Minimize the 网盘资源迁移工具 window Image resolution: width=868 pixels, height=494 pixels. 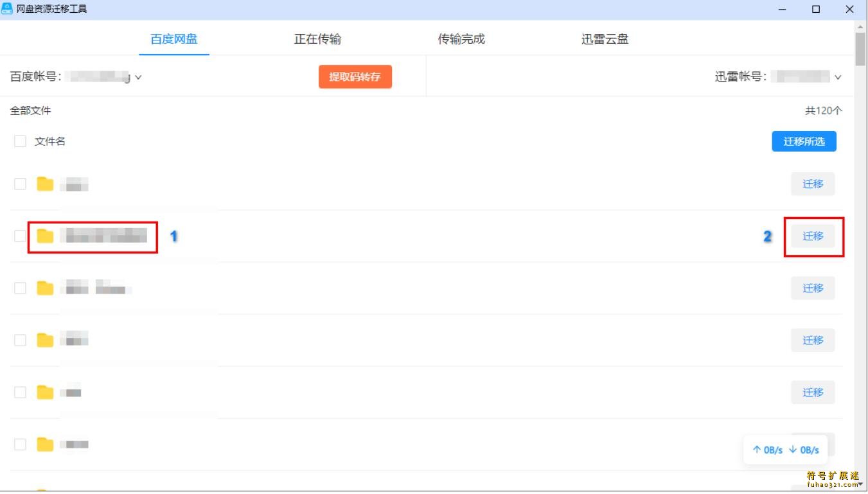(783, 9)
